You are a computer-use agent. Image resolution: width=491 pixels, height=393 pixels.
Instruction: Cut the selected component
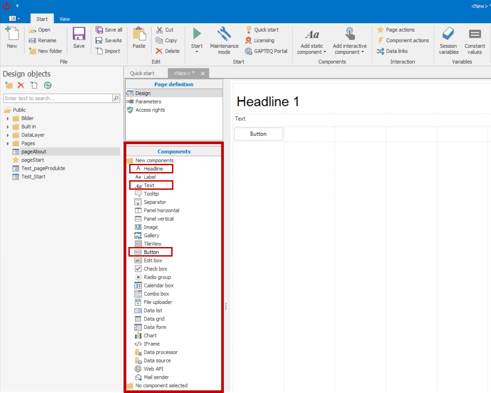click(165, 30)
